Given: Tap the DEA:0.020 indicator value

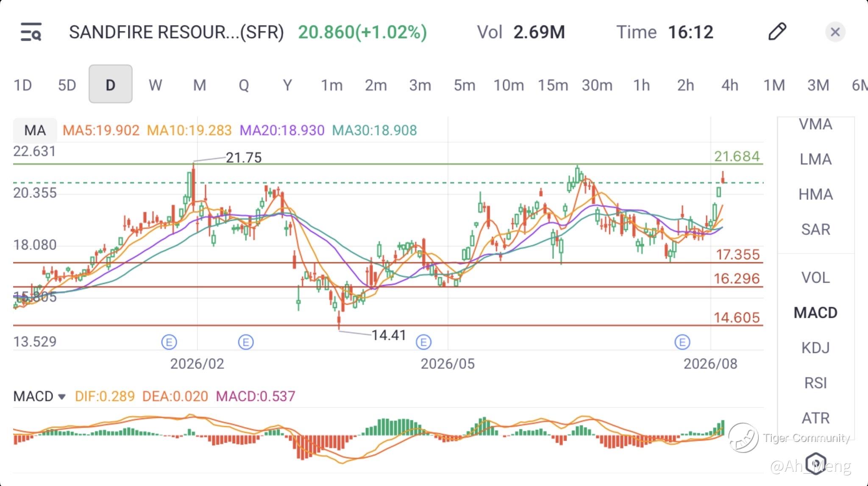Looking at the screenshot, I should coord(175,397).
